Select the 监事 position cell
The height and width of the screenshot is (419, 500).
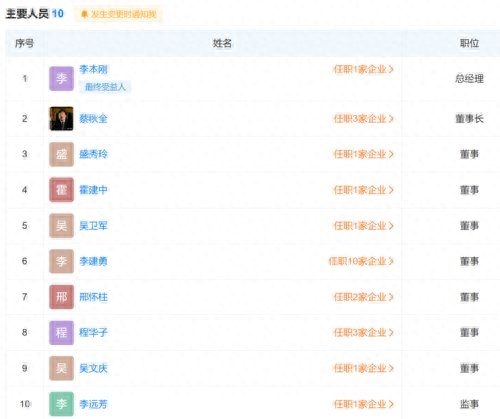pyautogui.click(x=469, y=404)
